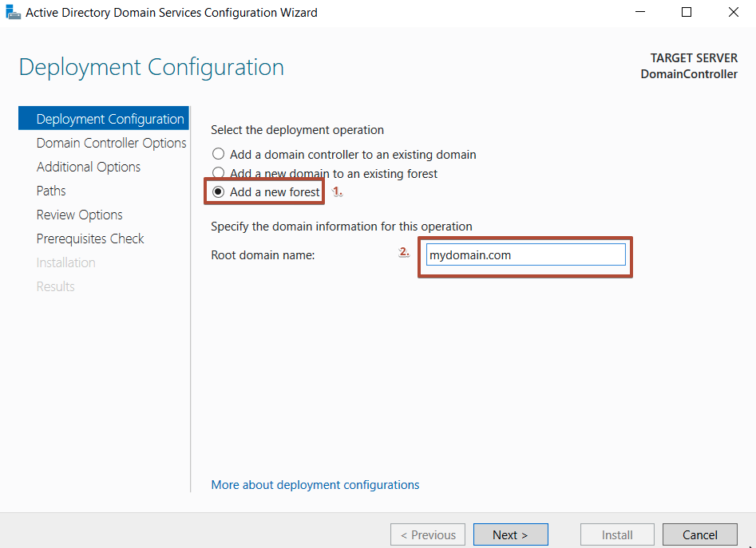Screen dimensions: 756x548
Task: Open Domain Controller Options step
Action: (111, 143)
